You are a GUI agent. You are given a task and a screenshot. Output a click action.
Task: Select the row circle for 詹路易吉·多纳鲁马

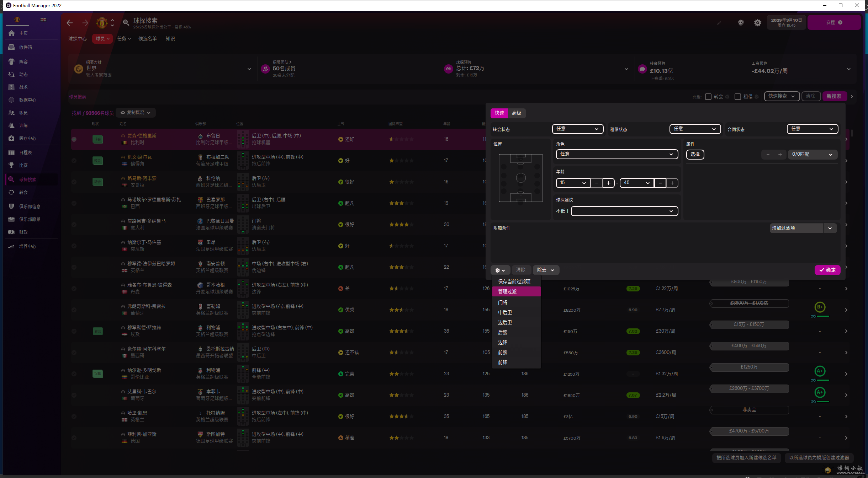click(74, 225)
